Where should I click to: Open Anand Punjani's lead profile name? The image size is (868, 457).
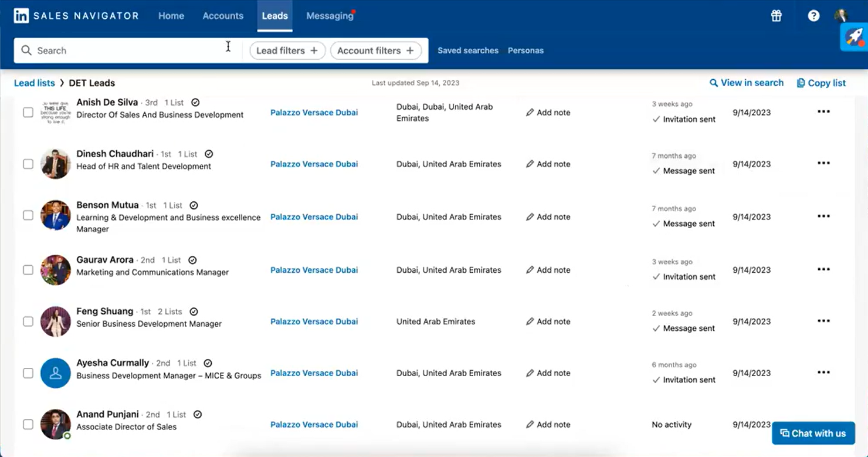click(107, 414)
